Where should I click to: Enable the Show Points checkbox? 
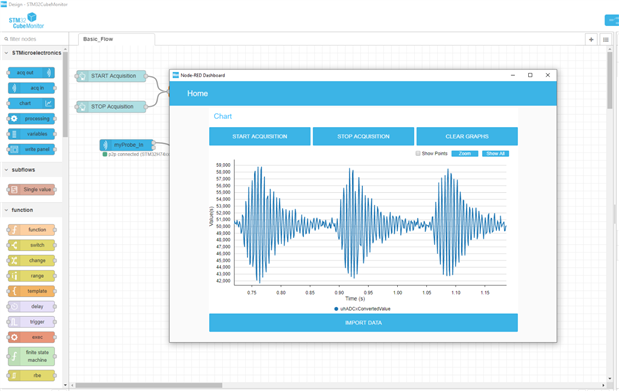[418, 153]
